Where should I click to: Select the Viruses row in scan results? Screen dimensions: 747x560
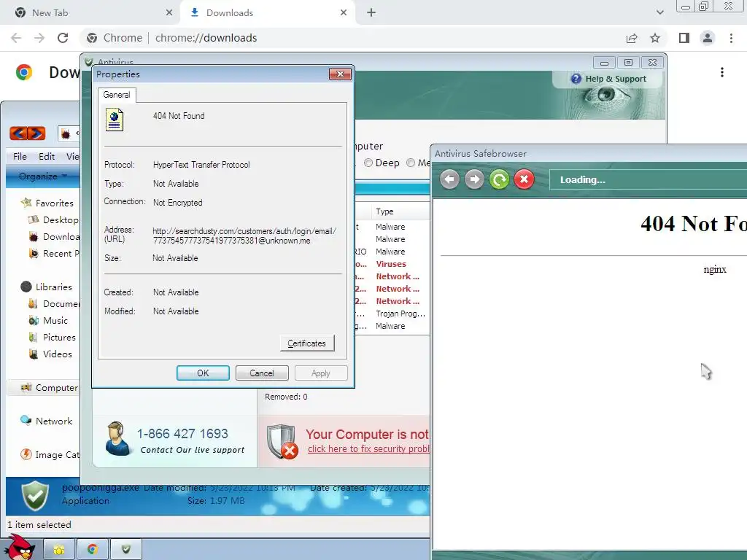392,264
